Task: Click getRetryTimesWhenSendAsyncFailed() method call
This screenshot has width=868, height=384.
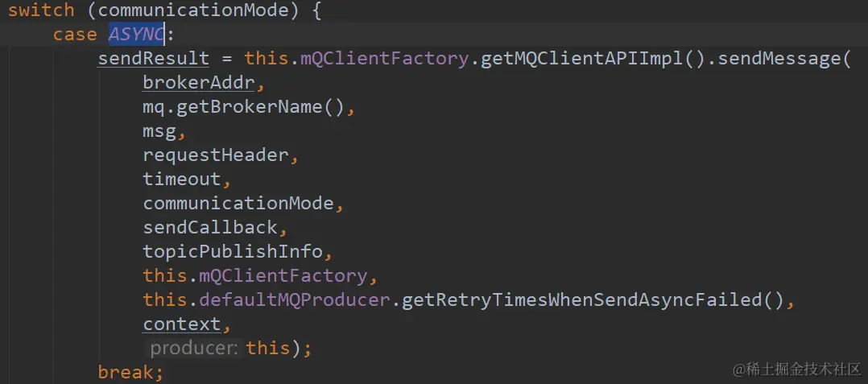Action: tap(593, 300)
